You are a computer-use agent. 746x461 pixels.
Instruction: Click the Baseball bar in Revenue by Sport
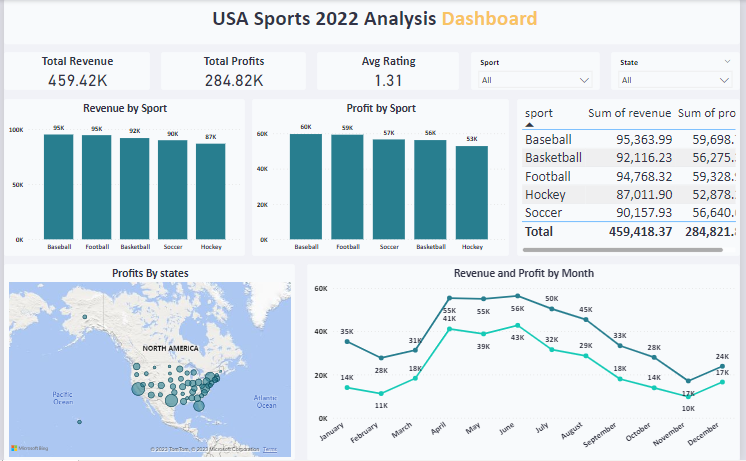[58, 187]
